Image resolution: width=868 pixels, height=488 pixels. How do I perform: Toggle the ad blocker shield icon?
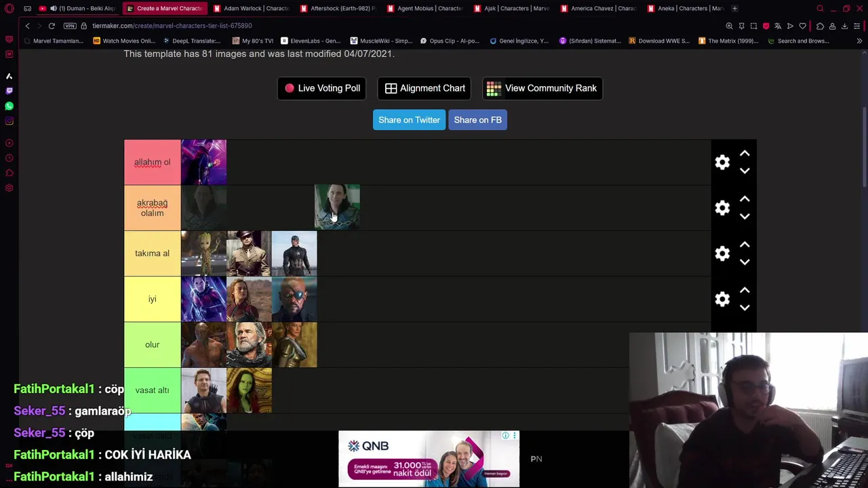[x=766, y=26]
